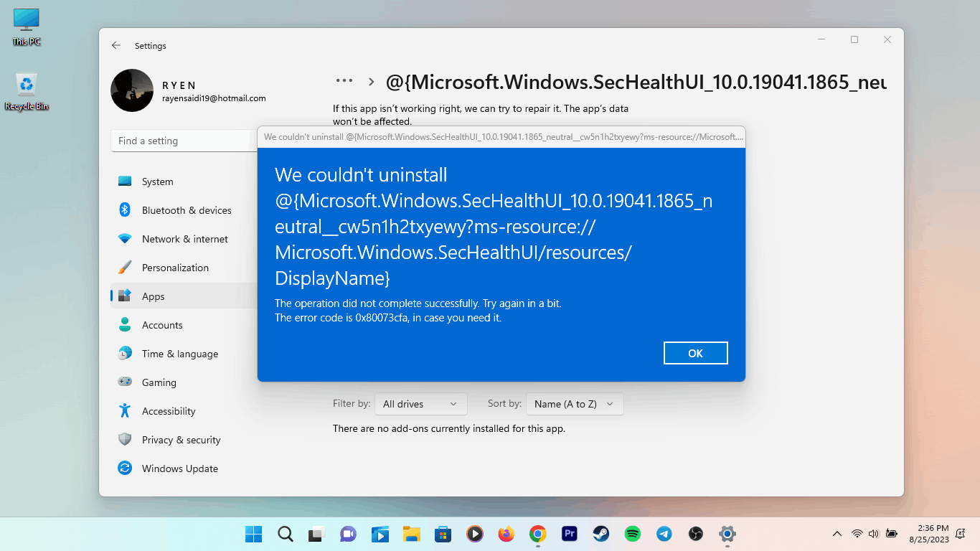Open the System settings section
The width and height of the screenshot is (980, 551).
point(156,182)
